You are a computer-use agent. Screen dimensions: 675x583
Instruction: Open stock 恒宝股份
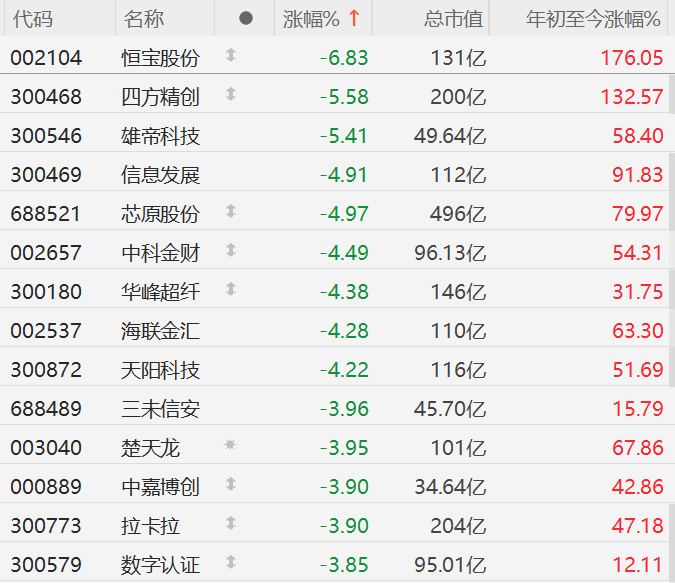coord(161,58)
